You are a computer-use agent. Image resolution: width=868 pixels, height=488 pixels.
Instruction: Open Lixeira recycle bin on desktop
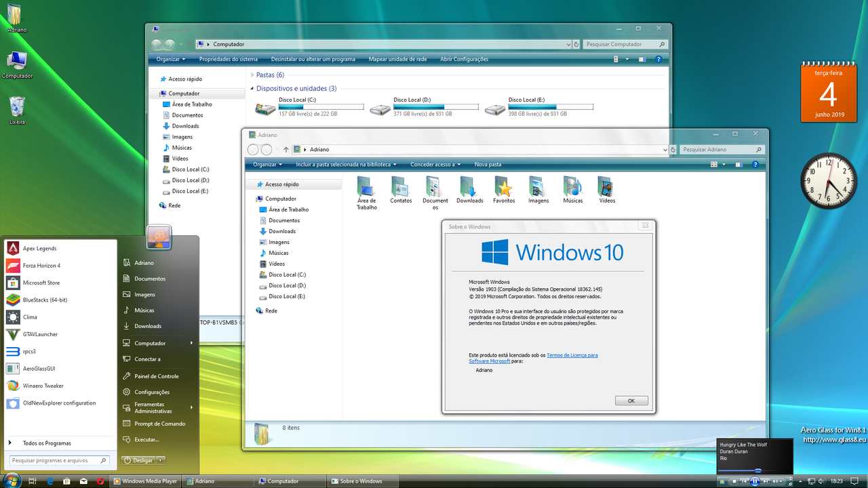[17, 111]
